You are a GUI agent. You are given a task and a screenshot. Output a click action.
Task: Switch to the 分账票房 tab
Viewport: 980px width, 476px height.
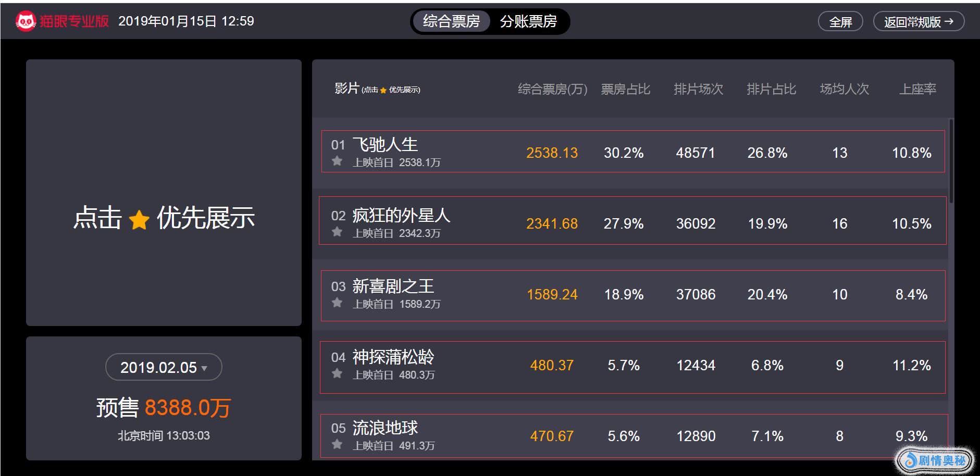tap(528, 21)
